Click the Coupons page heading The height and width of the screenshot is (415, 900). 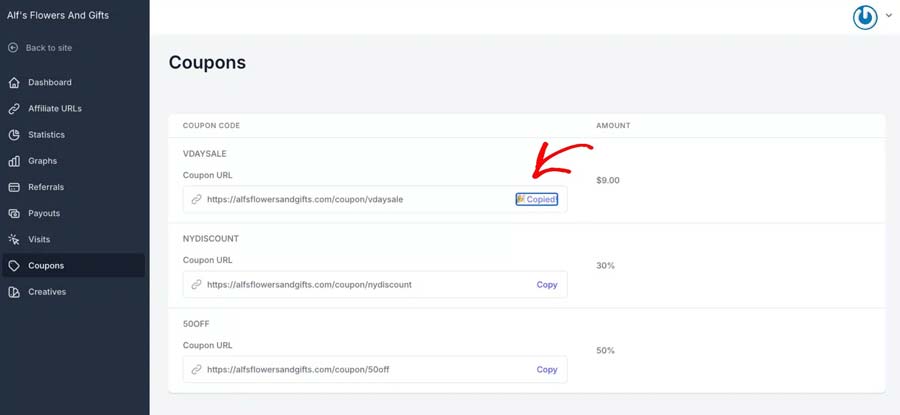pyautogui.click(x=207, y=63)
